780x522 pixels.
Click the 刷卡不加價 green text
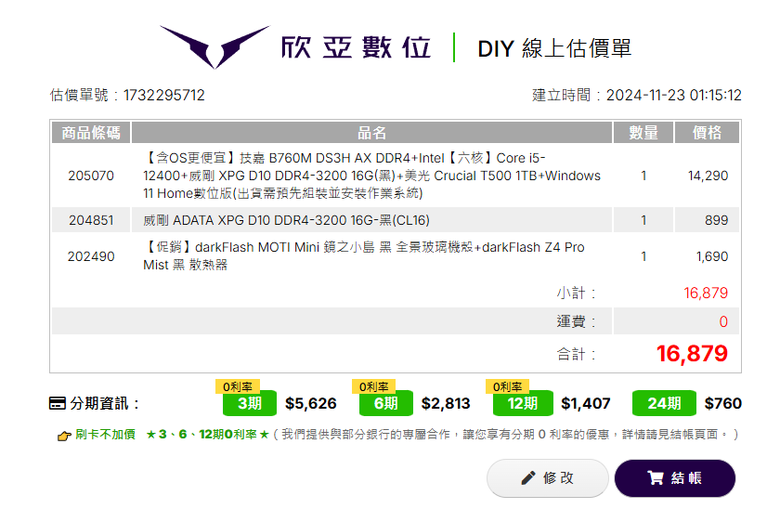(x=105, y=435)
